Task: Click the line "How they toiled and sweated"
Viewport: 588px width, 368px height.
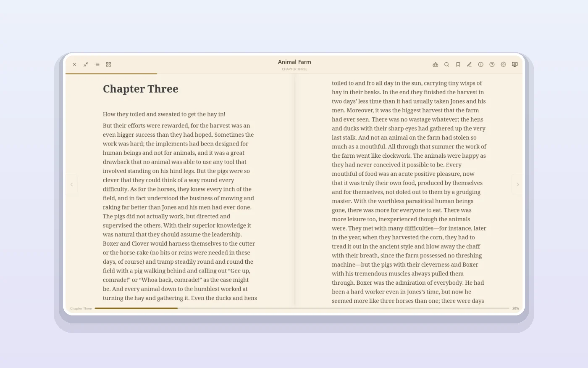Action: click(164, 114)
